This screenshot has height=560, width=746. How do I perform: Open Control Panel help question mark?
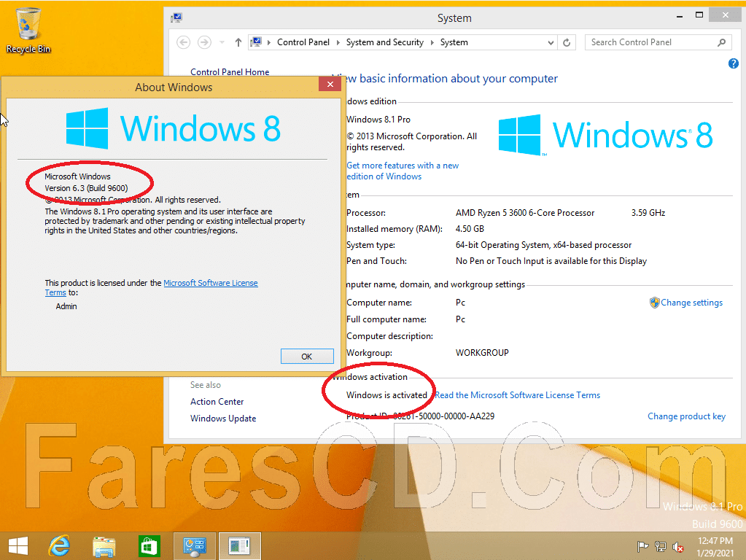(x=733, y=63)
